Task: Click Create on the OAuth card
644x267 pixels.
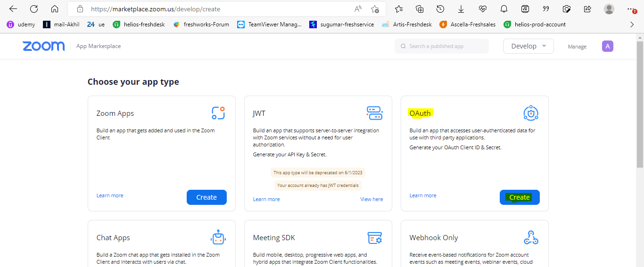Action: [x=520, y=197]
